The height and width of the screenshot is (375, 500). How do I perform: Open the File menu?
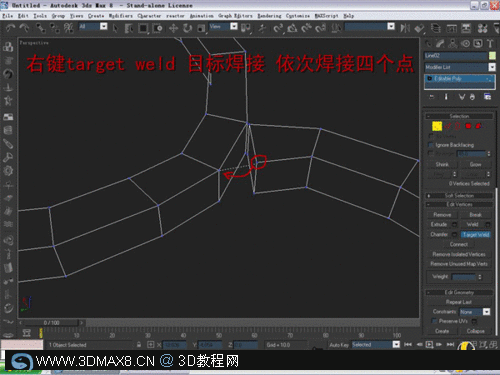click(x=7, y=16)
